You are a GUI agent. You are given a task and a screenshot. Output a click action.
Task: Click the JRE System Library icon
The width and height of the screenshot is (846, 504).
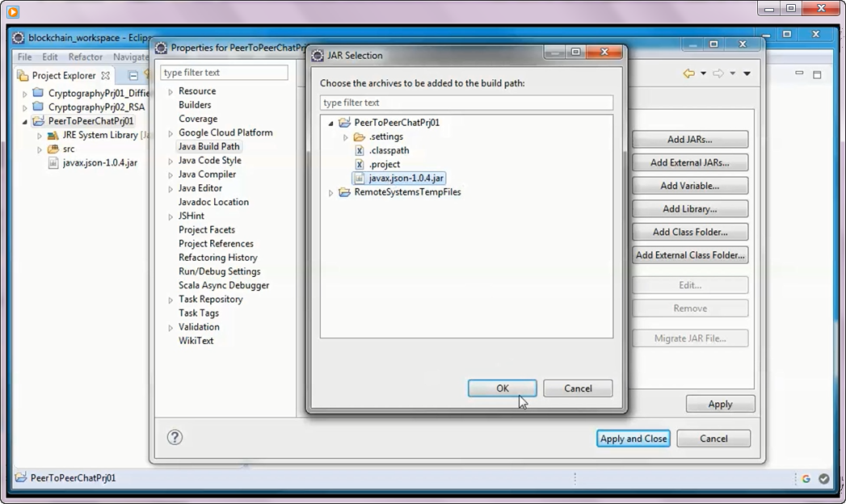point(51,135)
